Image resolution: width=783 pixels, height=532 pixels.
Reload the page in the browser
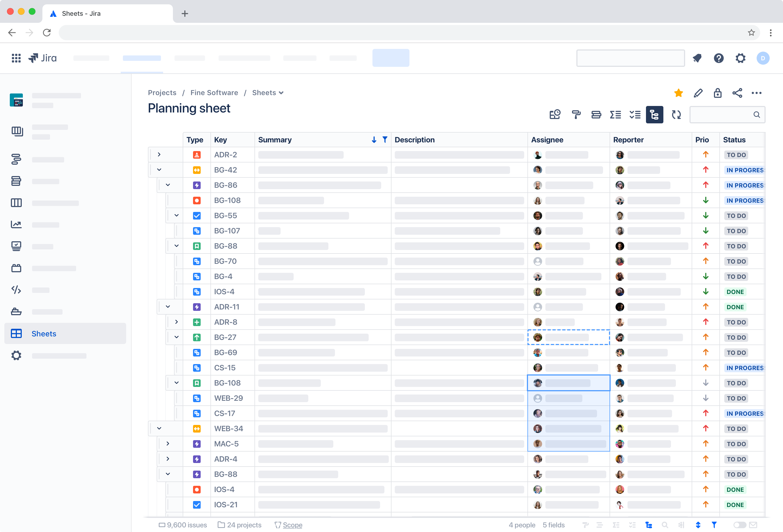[x=47, y=33]
